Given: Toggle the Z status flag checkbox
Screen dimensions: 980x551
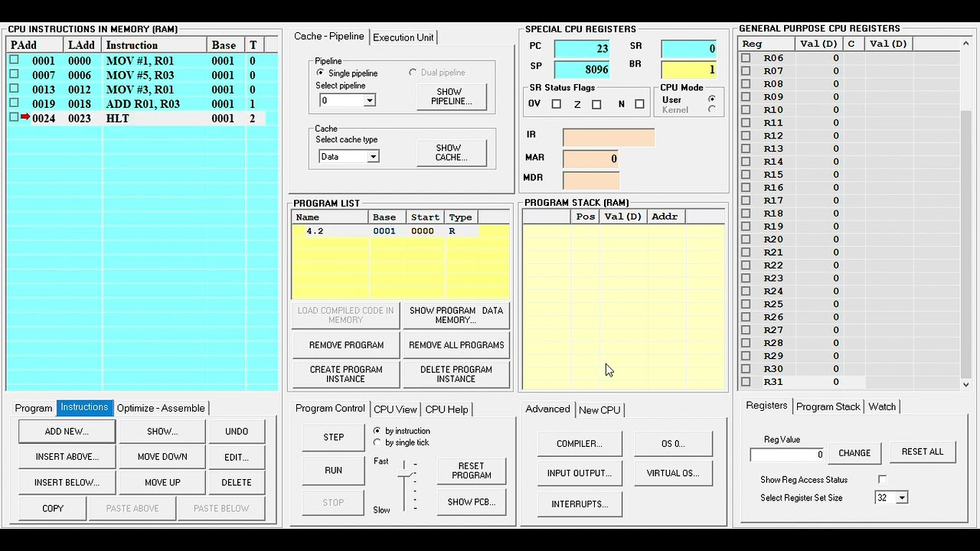Looking at the screenshot, I should tap(596, 104).
